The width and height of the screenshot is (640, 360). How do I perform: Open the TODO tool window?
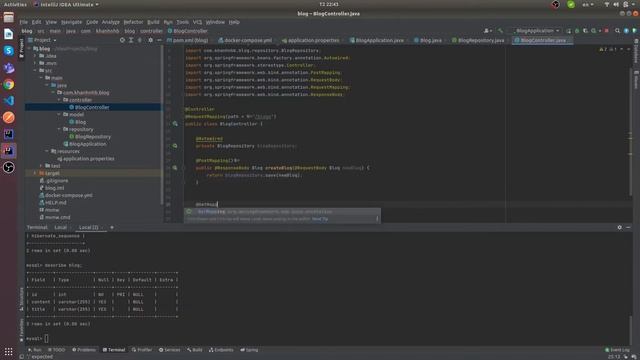tap(56, 350)
